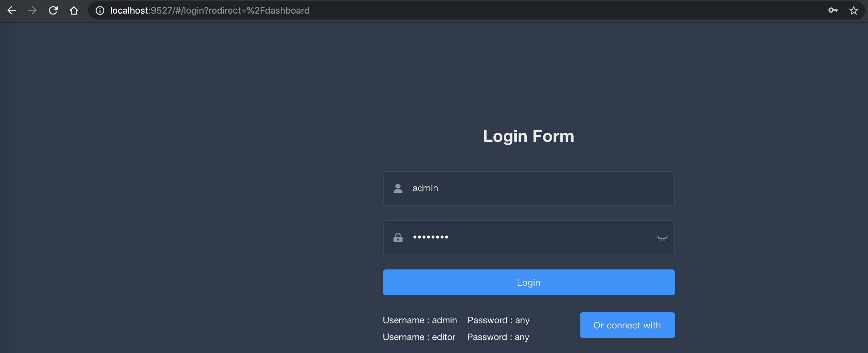The width and height of the screenshot is (868, 353).
Task: Click the lock icon beside password
Action: coord(398,237)
